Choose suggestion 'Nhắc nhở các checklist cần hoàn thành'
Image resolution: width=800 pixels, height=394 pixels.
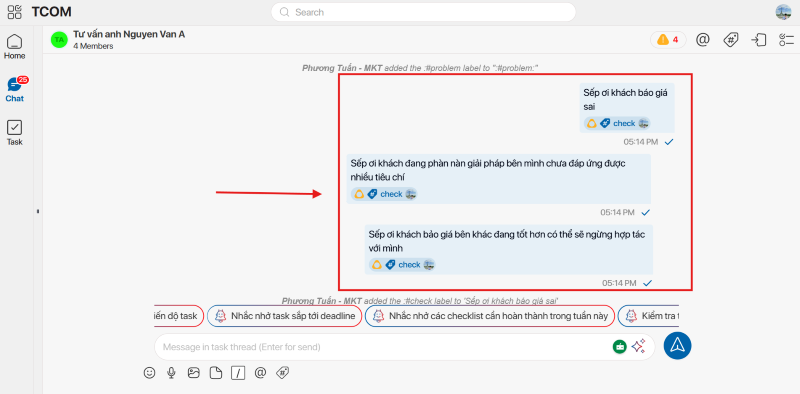tap(489, 316)
